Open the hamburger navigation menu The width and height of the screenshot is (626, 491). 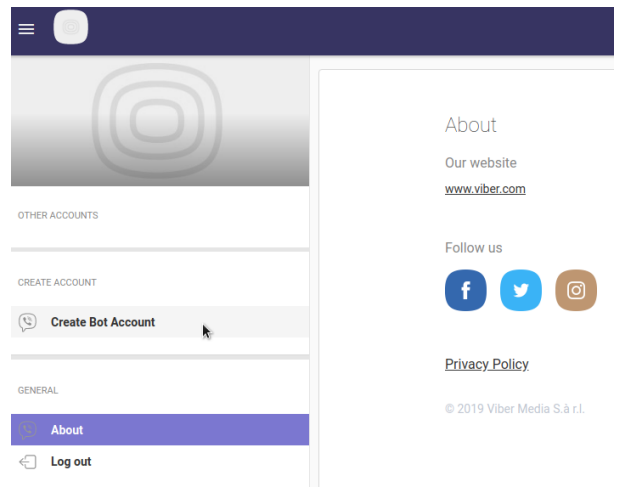(x=27, y=29)
